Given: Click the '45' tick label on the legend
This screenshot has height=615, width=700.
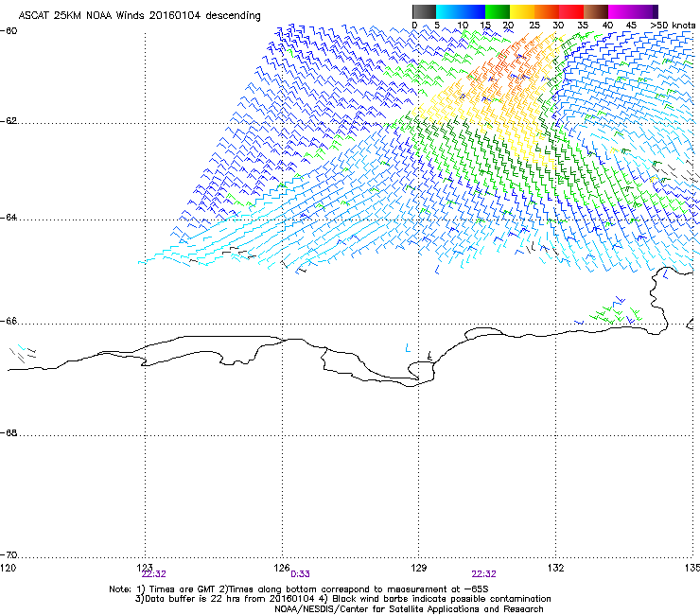Looking at the screenshot, I should pyautogui.click(x=631, y=26).
